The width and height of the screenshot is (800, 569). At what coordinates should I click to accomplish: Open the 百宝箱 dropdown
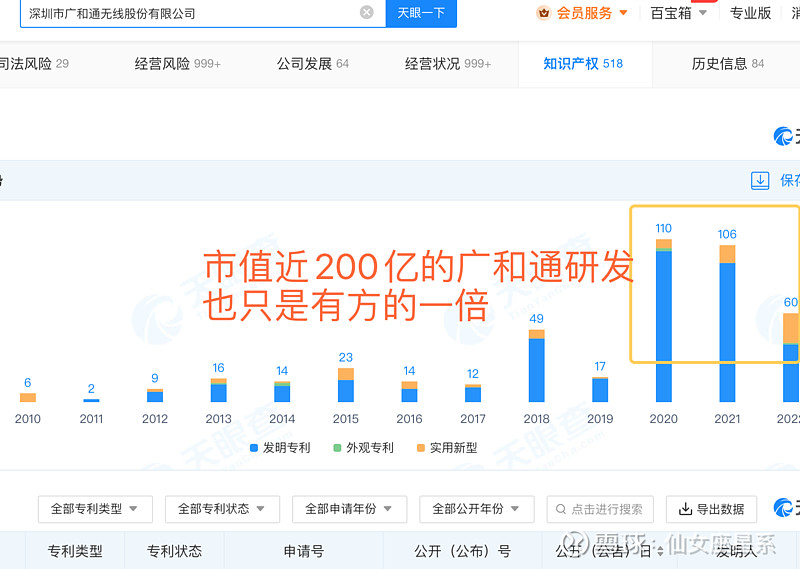[679, 13]
